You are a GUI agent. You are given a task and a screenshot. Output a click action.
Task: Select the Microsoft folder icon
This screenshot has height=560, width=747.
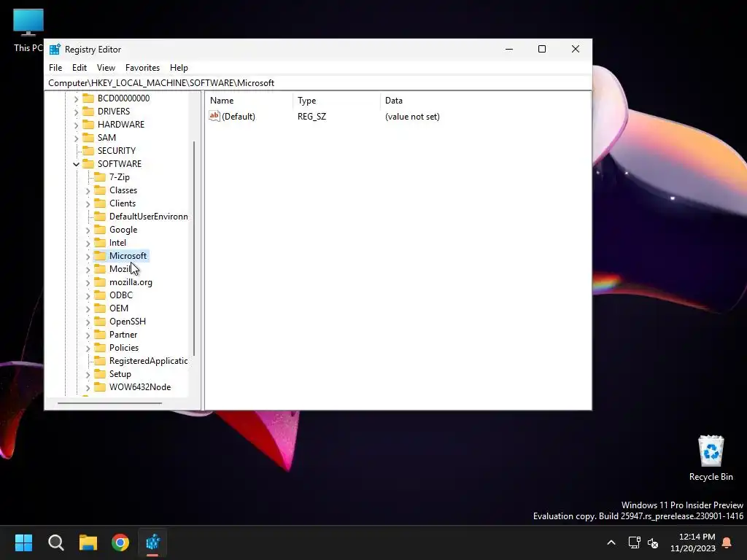click(99, 256)
